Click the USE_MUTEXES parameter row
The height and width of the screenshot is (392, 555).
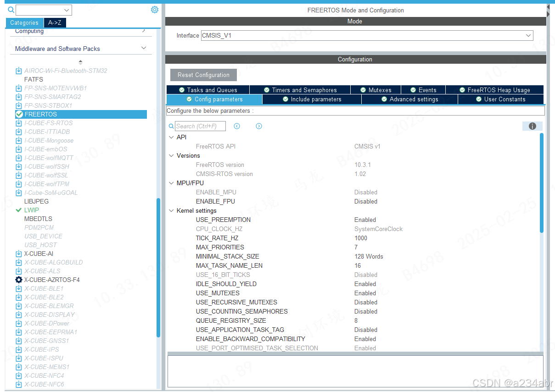pos(353,293)
